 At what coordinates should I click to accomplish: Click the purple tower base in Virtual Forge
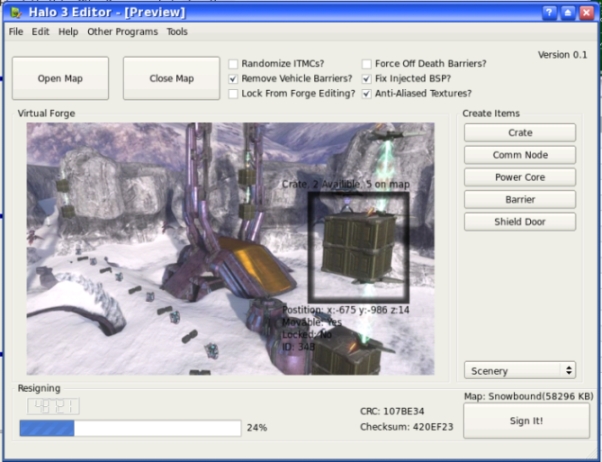click(227, 269)
